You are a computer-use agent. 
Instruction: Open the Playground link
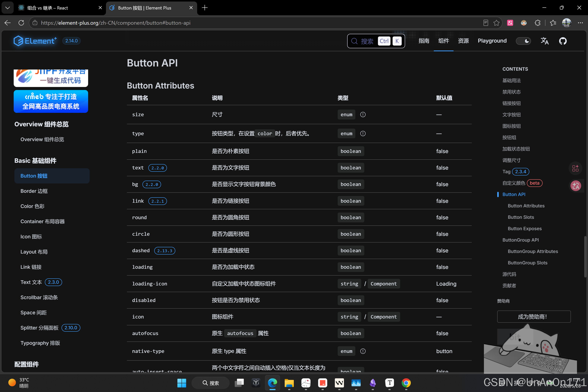pos(492,41)
